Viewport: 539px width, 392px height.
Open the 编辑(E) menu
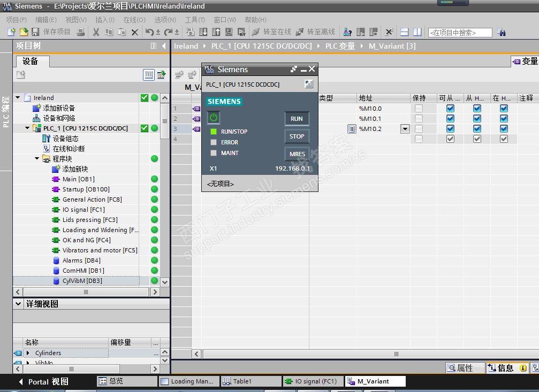click(46, 20)
